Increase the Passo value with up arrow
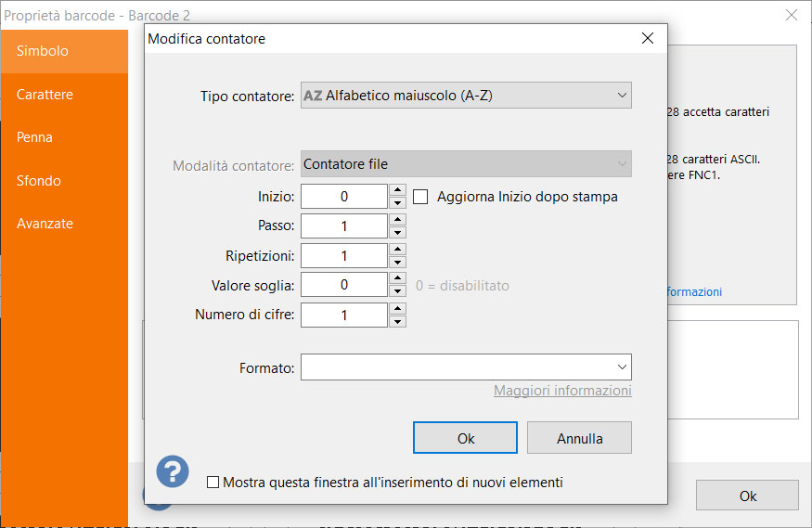Viewport: 812px width, 528px height. click(x=397, y=220)
